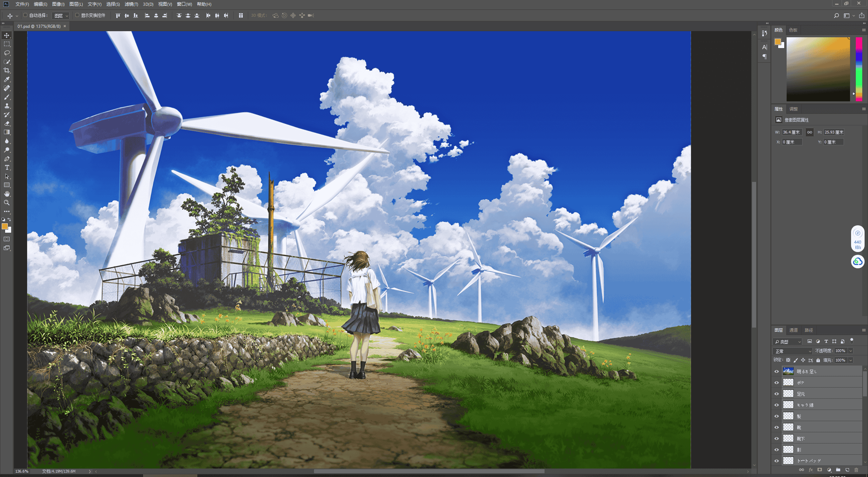This screenshot has height=477, width=868.
Task: Open the workspace switcher dropdown
Action: 849,16
